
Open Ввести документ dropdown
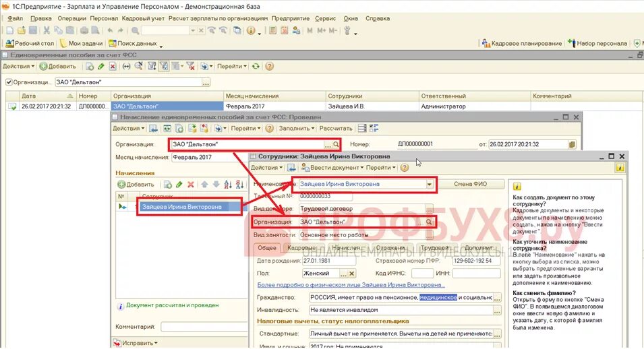[x=332, y=168]
